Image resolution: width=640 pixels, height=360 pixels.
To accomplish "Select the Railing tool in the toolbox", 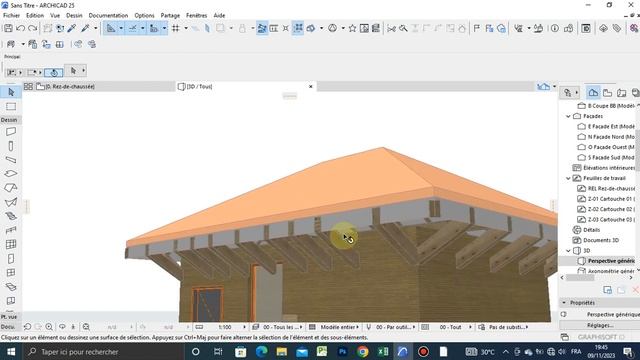I will [x=11, y=230].
